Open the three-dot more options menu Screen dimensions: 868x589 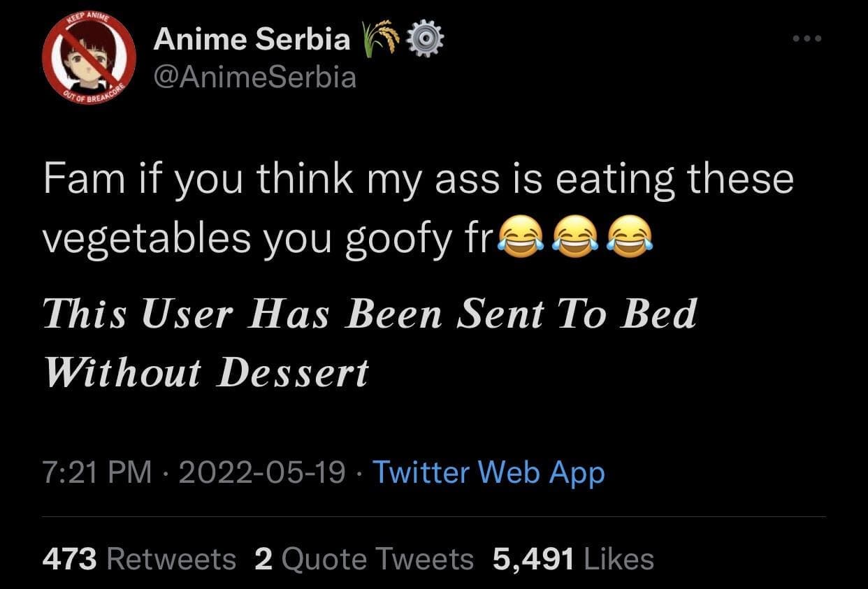808,38
